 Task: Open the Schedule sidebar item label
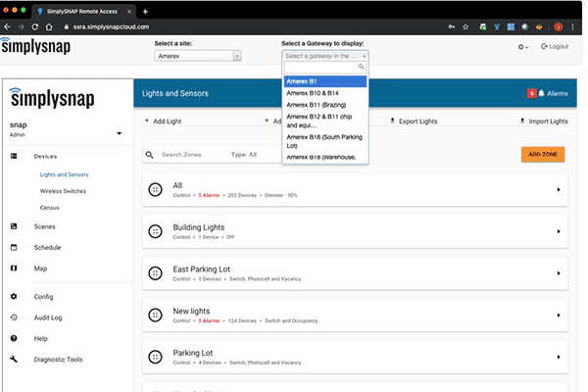(47, 248)
